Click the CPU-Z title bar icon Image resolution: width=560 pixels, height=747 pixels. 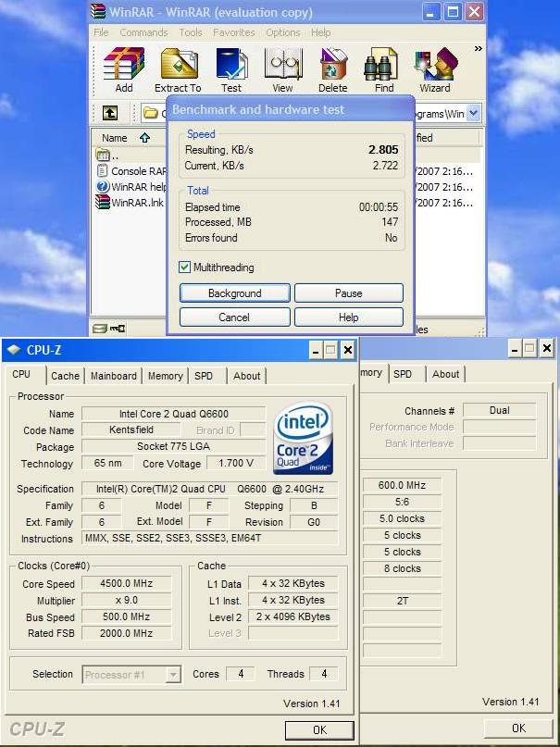[14, 350]
